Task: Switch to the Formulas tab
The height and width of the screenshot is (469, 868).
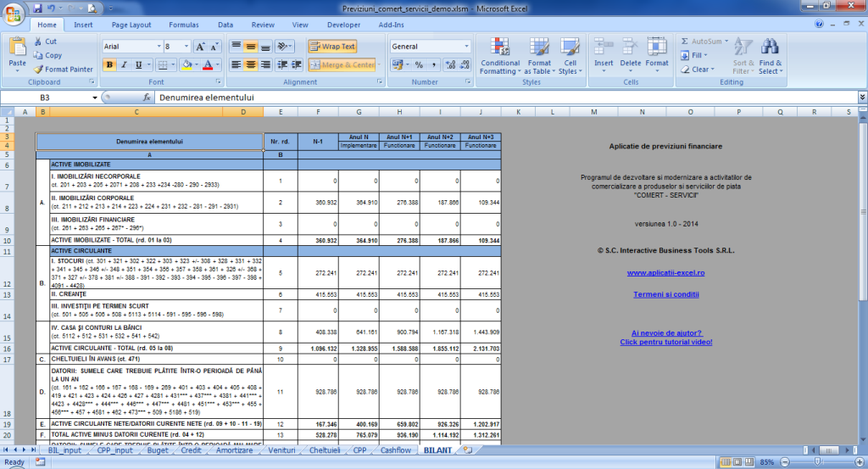Action: [184, 25]
